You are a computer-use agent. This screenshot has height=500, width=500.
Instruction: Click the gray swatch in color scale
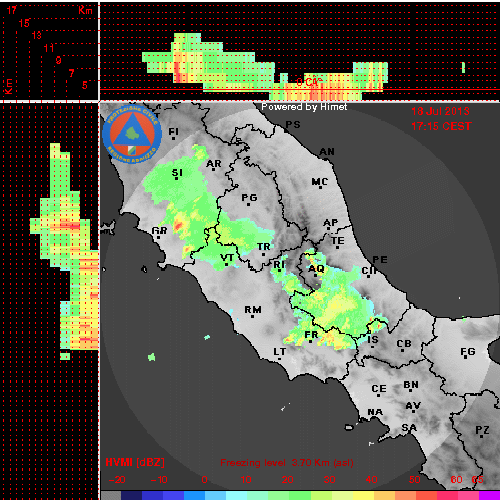(111, 495)
